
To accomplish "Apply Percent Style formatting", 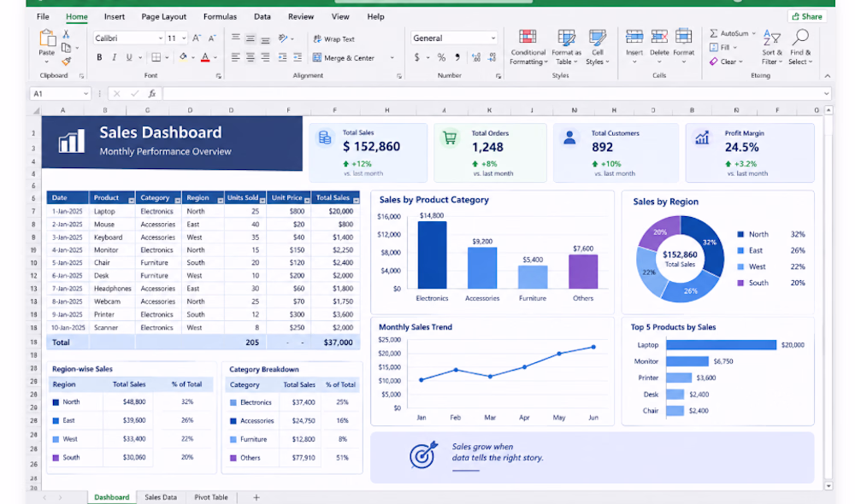I will [x=441, y=57].
